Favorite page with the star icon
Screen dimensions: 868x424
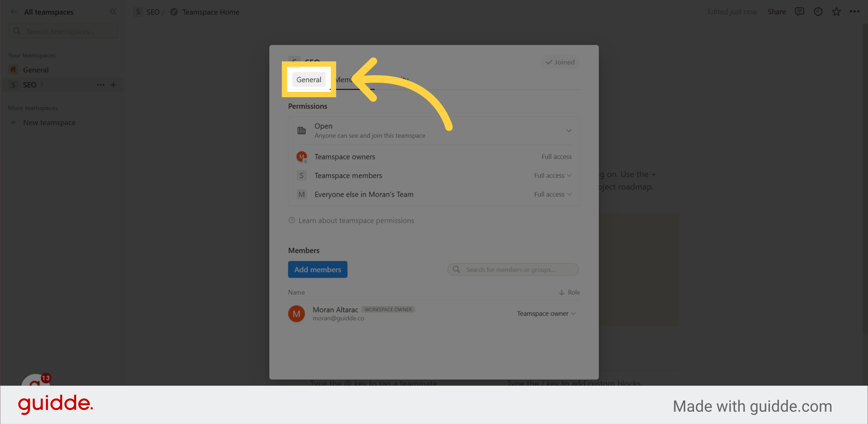pyautogui.click(x=836, y=12)
